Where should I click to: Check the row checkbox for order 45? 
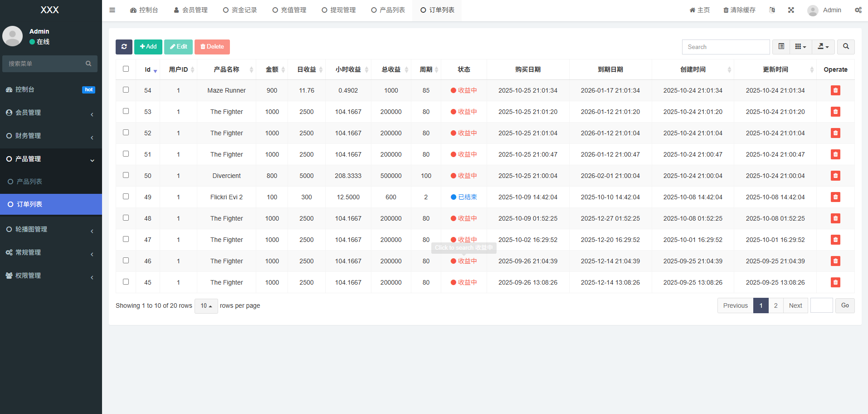pos(126,282)
